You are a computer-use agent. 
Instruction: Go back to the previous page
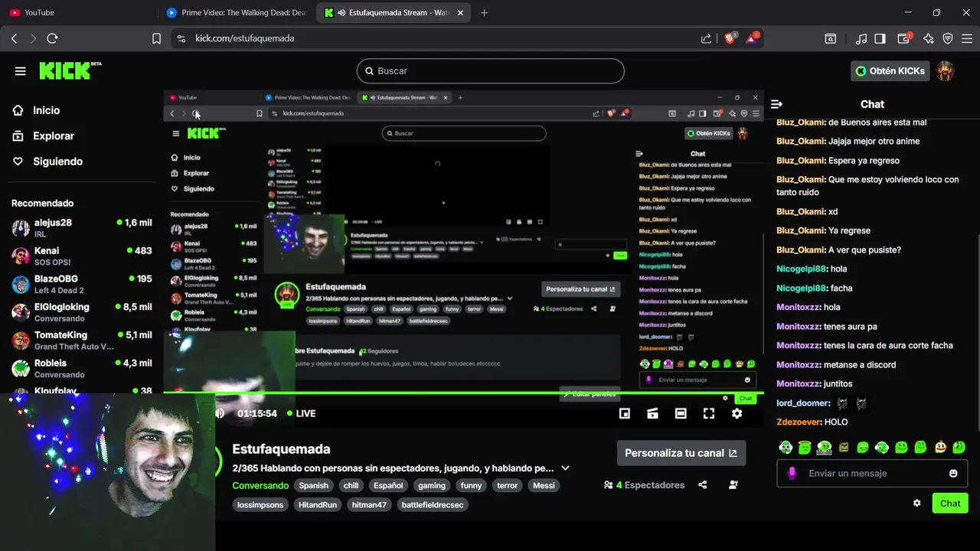tap(14, 38)
